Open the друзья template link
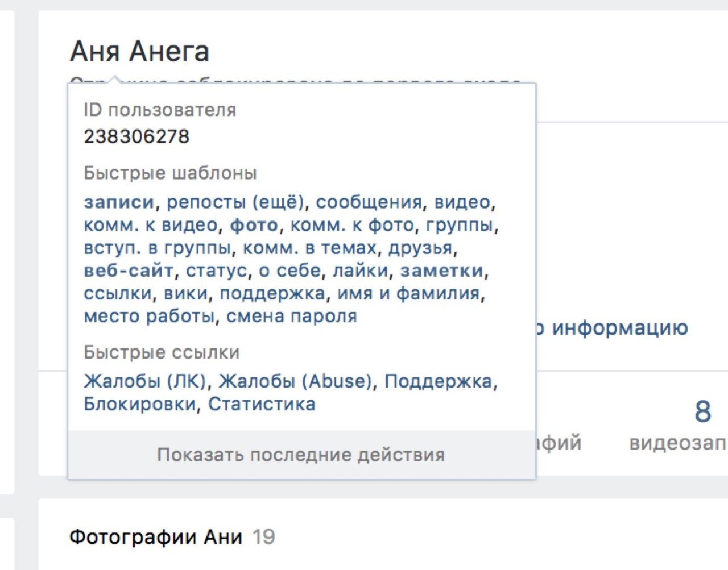Viewport: 728px width, 570px height. (421, 248)
